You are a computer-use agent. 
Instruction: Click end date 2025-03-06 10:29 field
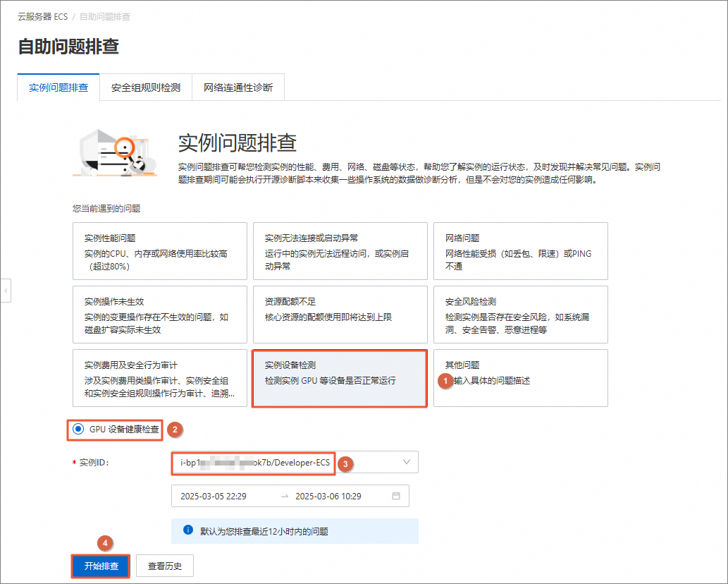pos(328,497)
